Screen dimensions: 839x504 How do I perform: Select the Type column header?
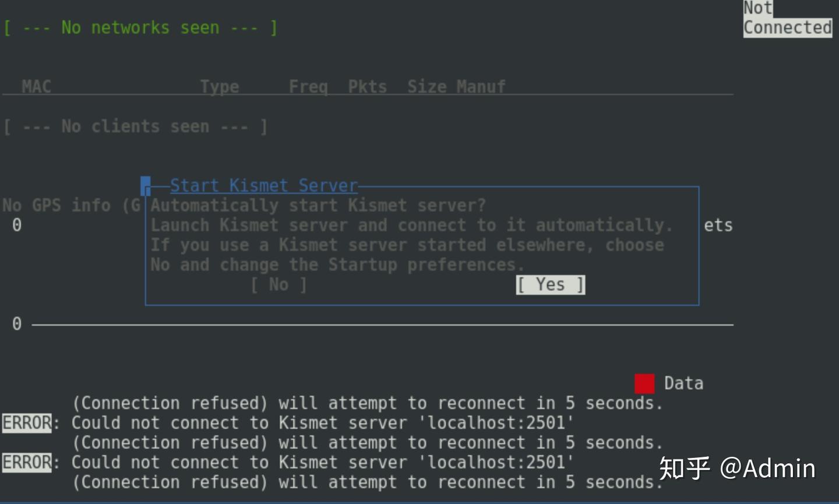tap(219, 87)
